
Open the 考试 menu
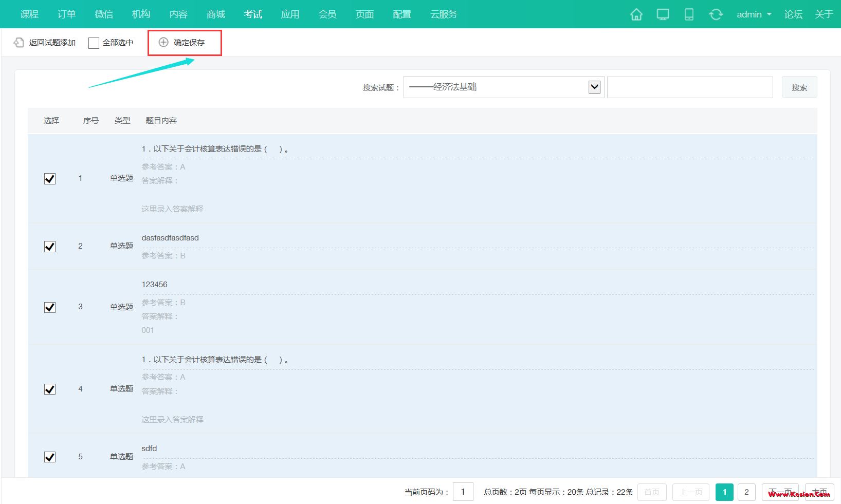click(252, 14)
